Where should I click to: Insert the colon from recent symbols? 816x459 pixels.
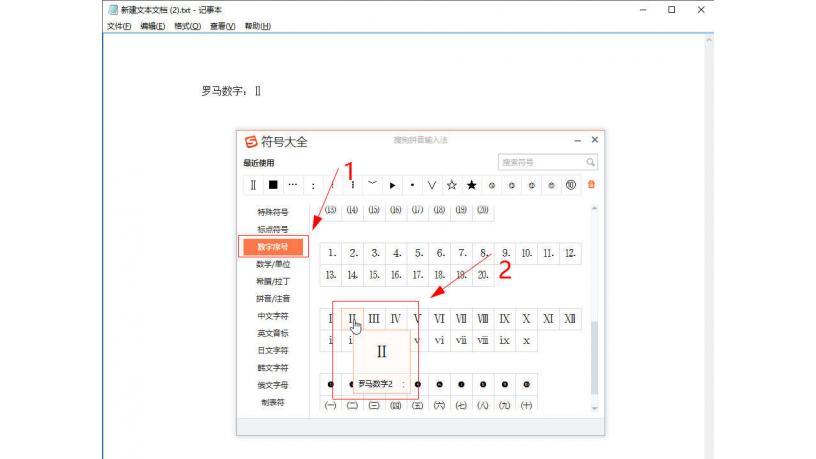[x=313, y=185]
